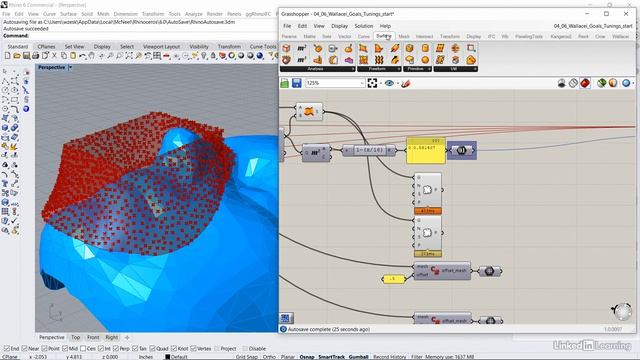Enable Cen object snap checkbox
Image resolution: width=640 pixels, height=360 pixels.
coord(83,349)
